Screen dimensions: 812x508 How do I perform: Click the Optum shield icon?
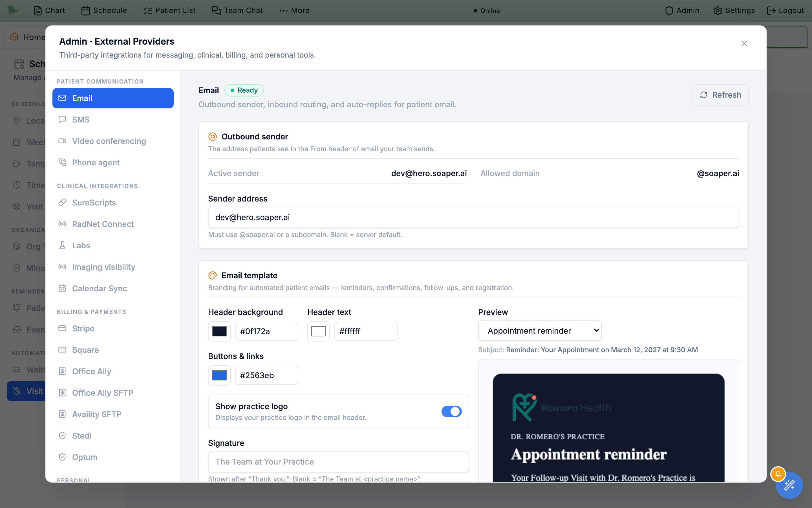pyautogui.click(x=62, y=457)
